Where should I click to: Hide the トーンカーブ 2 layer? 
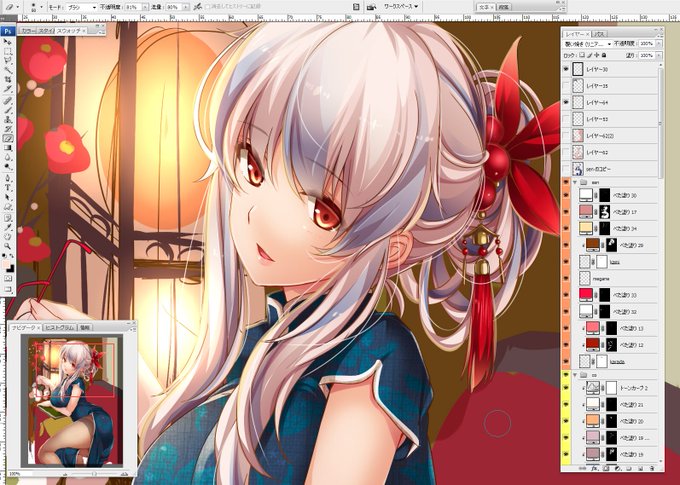point(566,388)
